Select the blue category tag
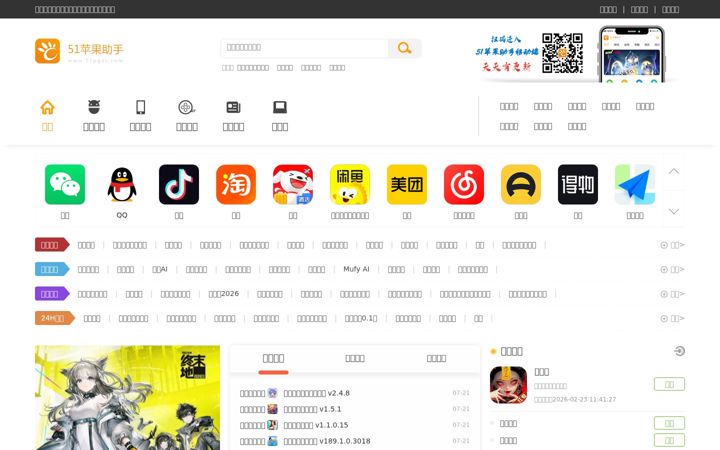 coord(52,269)
